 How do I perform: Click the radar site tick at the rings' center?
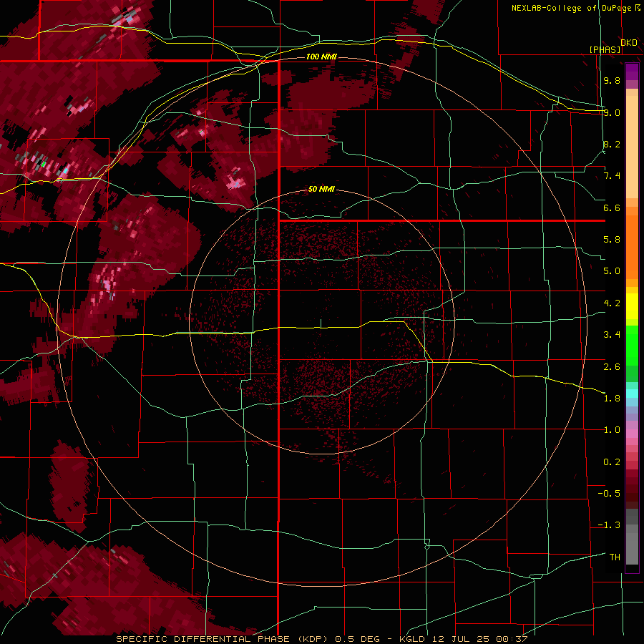[321, 323]
